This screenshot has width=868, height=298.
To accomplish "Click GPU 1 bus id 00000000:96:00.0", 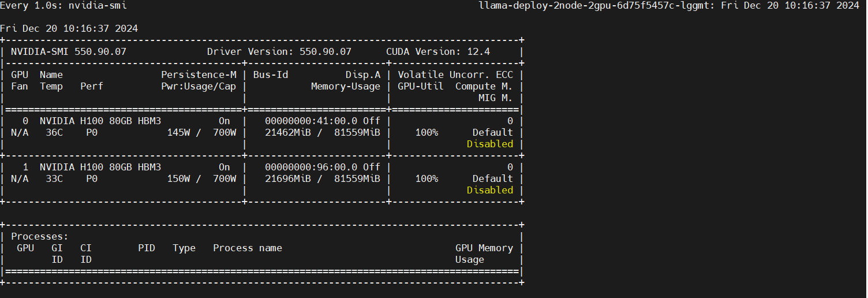I will (x=311, y=167).
